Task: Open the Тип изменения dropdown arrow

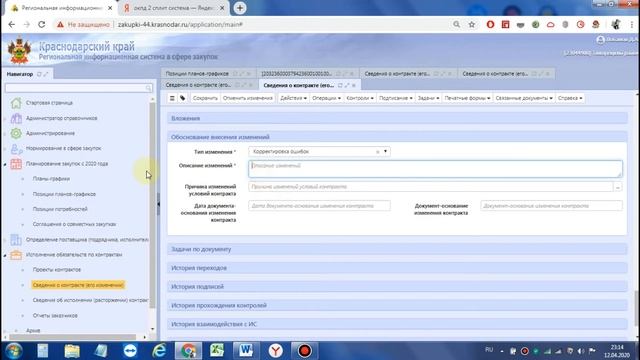Action: [385, 151]
